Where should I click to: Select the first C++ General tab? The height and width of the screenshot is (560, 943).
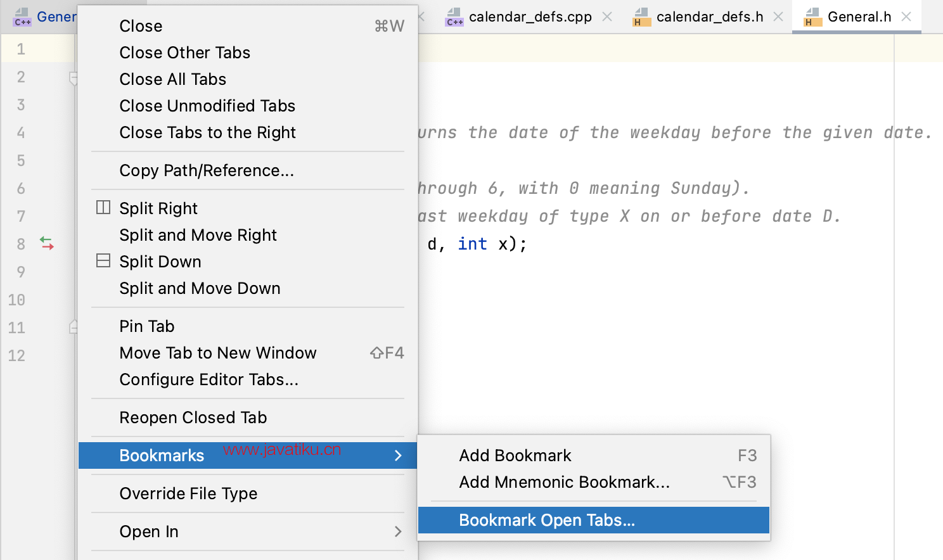[44, 17]
